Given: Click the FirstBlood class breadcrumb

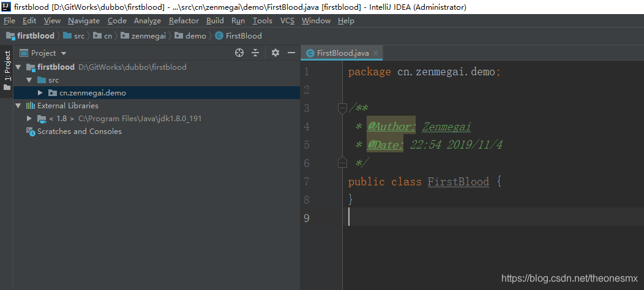Looking at the screenshot, I should [239, 35].
